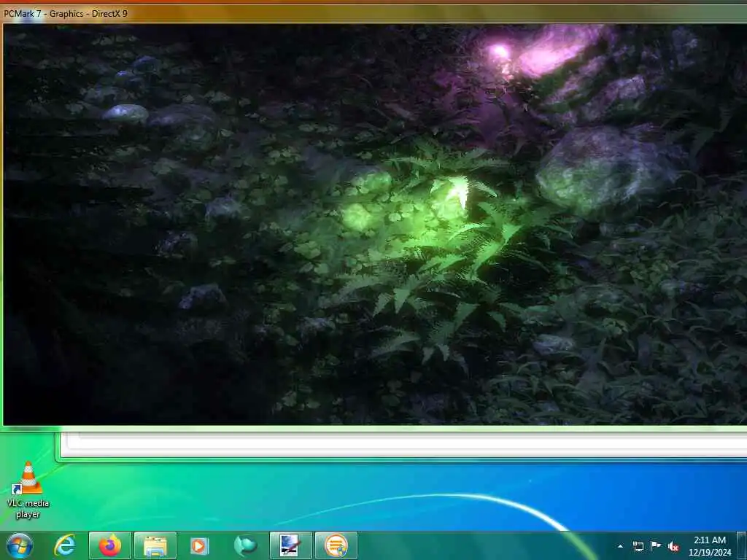Switch to the PCMark graphics window taskbar button

point(290,545)
